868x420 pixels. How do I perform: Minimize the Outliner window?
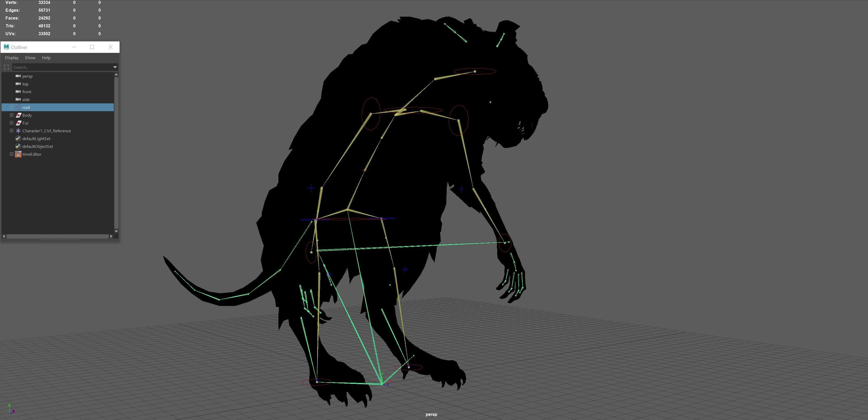click(74, 47)
